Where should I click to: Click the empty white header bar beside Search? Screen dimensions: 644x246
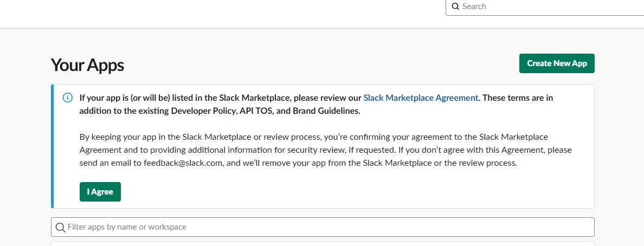pos(222,14)
